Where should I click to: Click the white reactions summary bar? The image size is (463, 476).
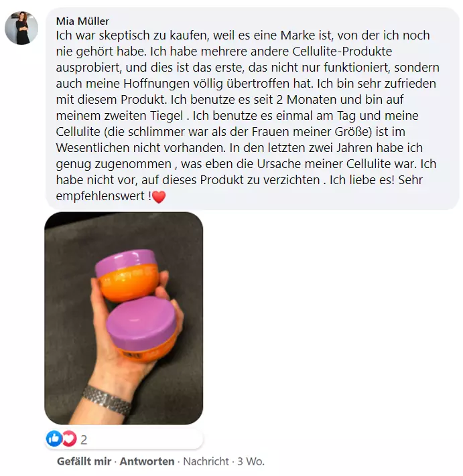coord(124,439)
